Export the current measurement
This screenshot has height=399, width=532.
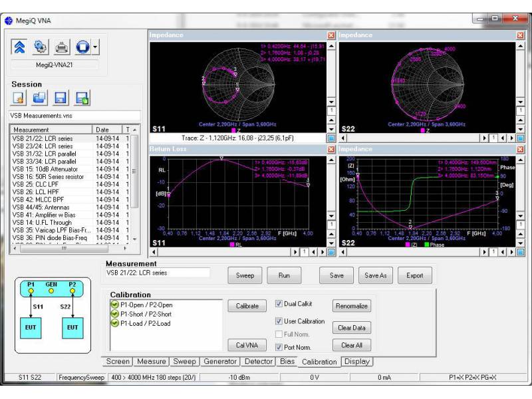pyautogui.click(x=414, y=275)
